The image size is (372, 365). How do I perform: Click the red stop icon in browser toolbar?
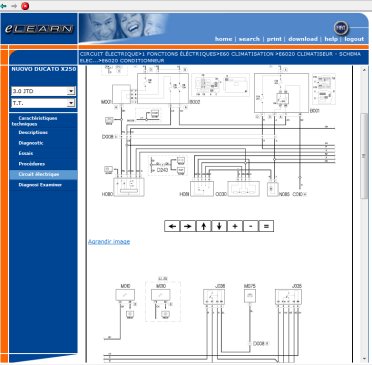coord(25,6)
